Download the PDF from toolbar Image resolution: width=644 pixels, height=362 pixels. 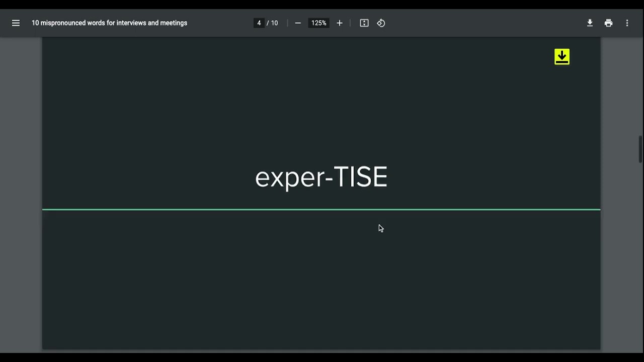590,23
